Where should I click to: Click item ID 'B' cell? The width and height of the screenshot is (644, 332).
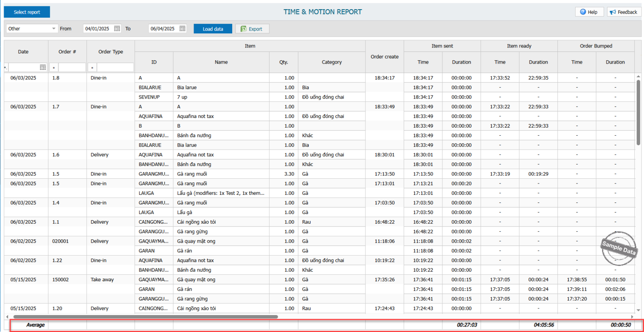(x=154, y=126)
